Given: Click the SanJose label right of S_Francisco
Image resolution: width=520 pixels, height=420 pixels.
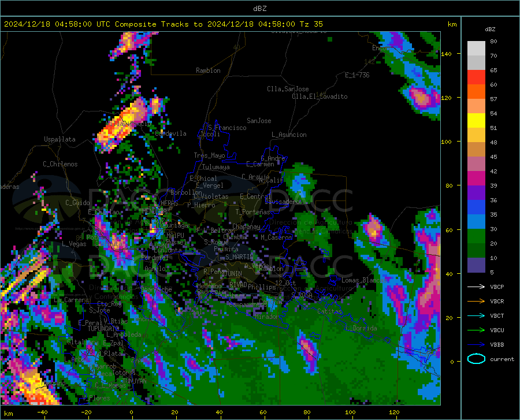Looking at the screenshot, I should pyautogui.click(x=259, y=121).
